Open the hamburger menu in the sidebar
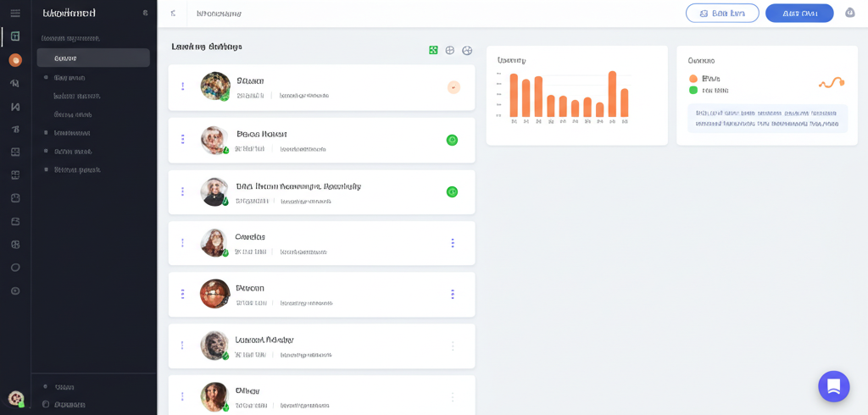 15,14
